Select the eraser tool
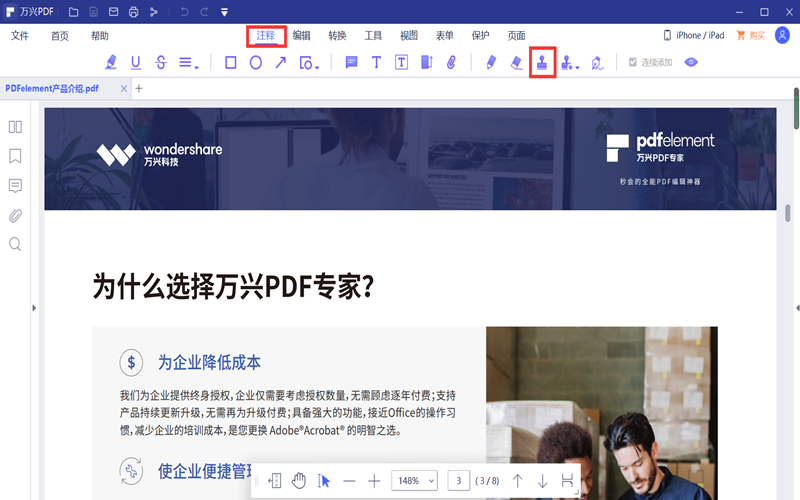Viewport: 800px width, 500px height. pos(516,62)
